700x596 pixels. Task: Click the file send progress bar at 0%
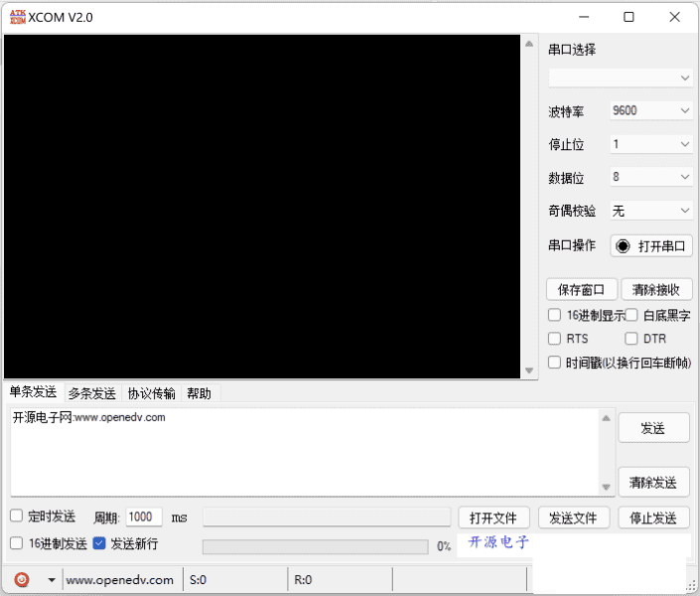tap(315, 546)
